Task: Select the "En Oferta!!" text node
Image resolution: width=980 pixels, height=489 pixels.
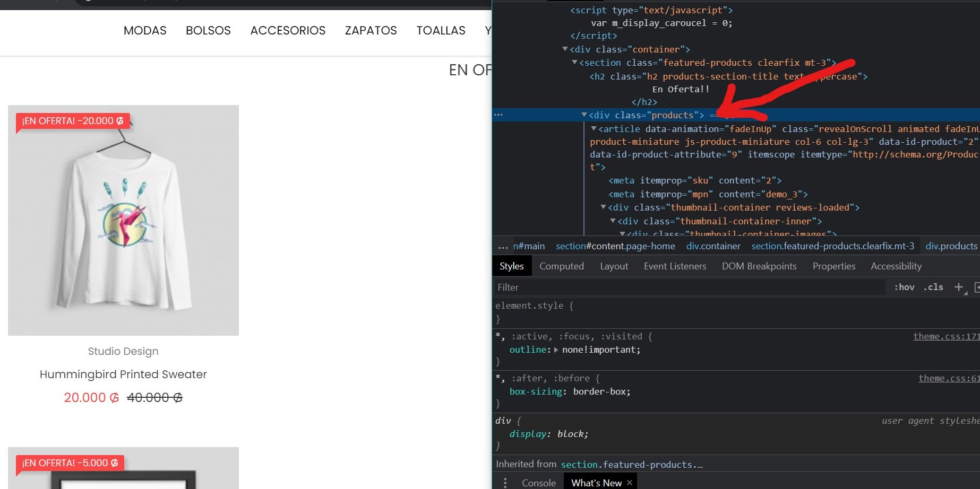Action: pyautogui.click(x=681, y=89)
